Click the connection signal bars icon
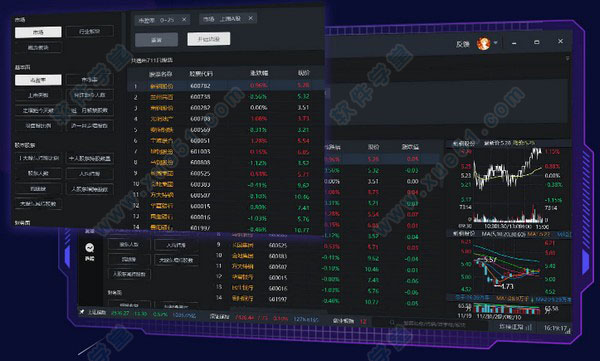The width and height of the screenshot is (600, 361). point(529,327)
